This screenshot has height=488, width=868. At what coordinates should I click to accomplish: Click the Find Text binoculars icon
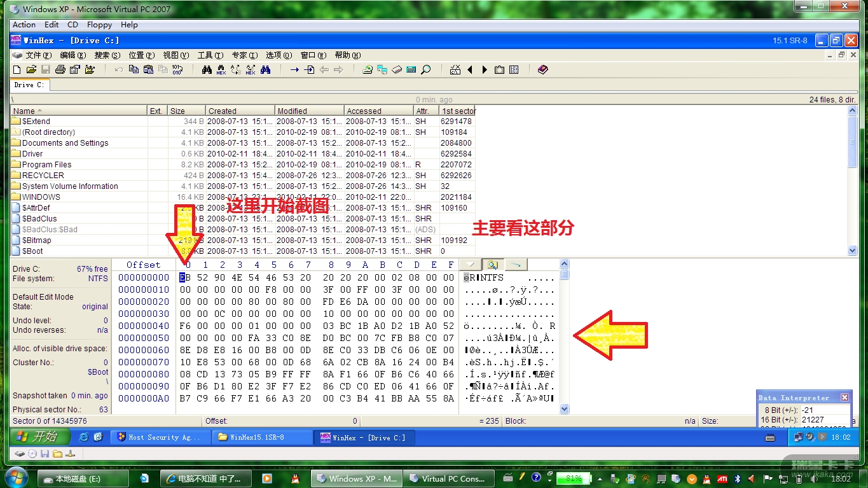tap(207, 69)
